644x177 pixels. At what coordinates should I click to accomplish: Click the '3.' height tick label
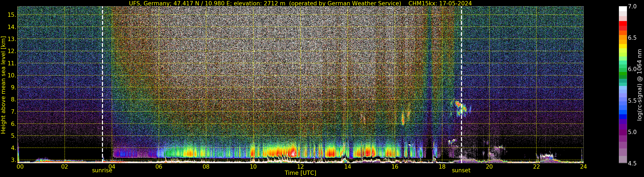click(13, 160)
